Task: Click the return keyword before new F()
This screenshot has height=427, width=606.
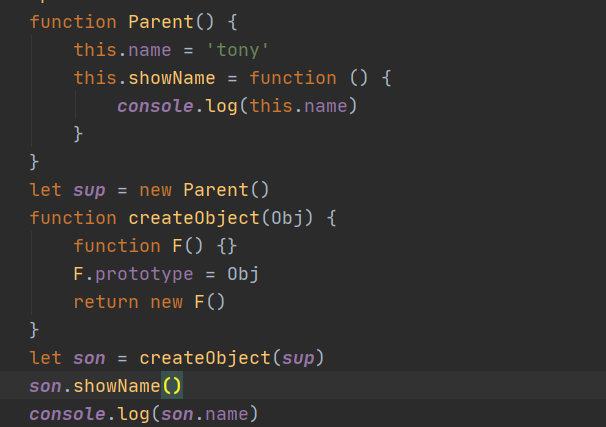Action: [106, 302]
